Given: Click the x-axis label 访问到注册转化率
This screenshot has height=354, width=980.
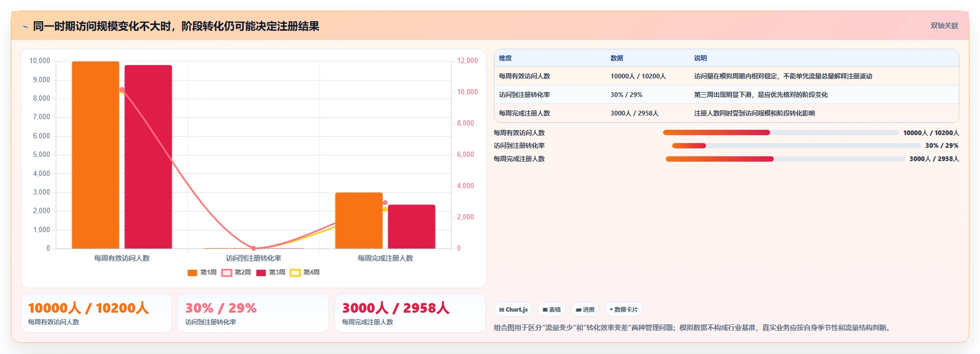Looking at the screenshot, I should 253,258.
